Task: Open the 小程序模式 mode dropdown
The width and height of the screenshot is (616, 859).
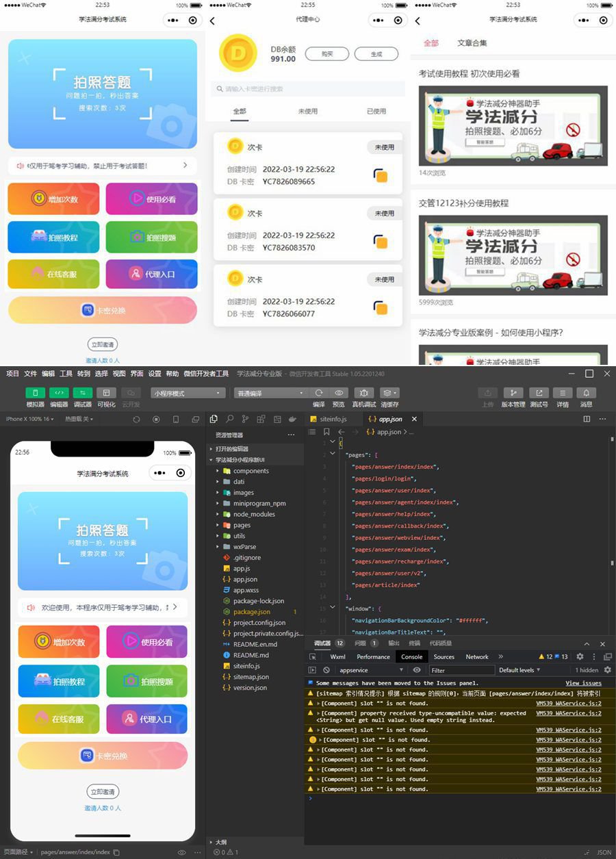Action: tap(189, 393)
